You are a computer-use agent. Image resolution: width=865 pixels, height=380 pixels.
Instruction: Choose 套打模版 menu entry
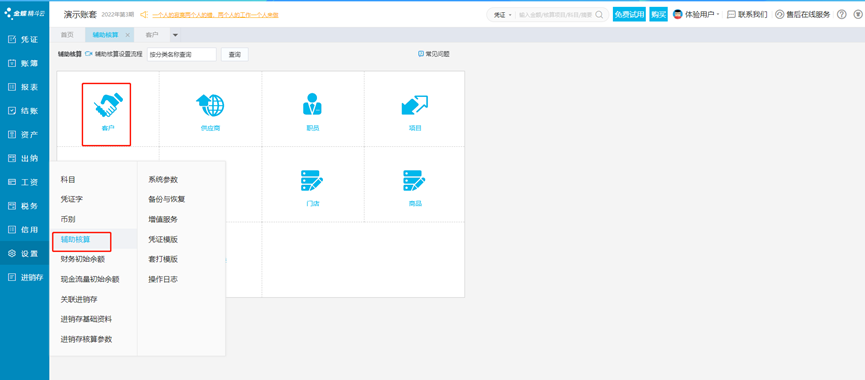163,259
